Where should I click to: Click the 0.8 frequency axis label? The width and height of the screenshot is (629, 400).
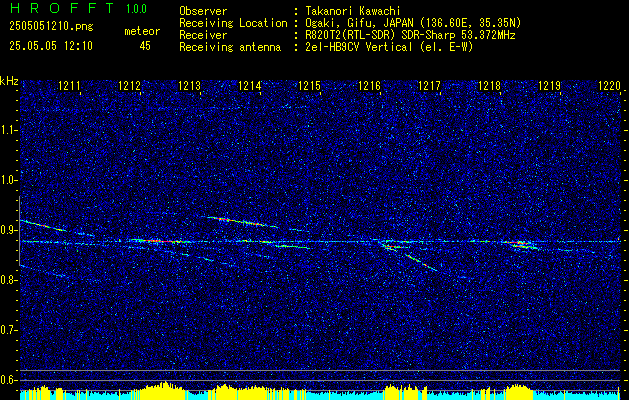pyautogui.click(x=7, y=280)
